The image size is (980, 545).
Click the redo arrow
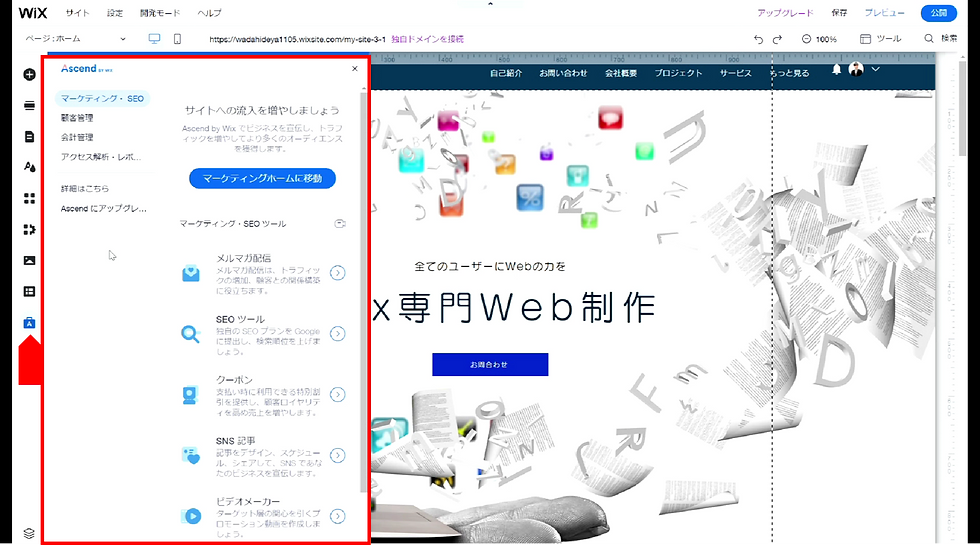coord(778,39)
